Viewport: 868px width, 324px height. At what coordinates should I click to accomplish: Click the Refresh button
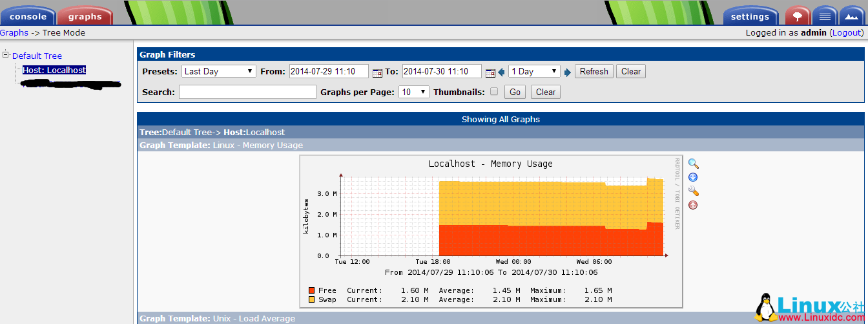(594, 72)
